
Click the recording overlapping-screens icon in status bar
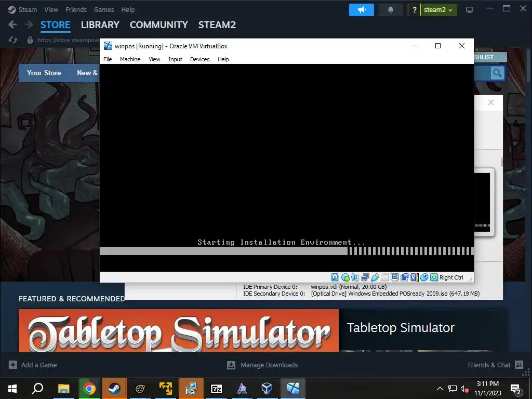point(404,277)
